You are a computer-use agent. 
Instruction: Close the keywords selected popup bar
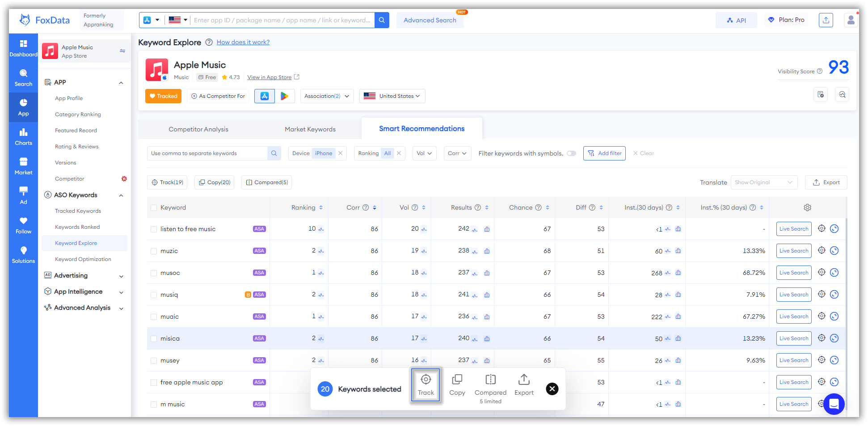click(x=552, y=389)
